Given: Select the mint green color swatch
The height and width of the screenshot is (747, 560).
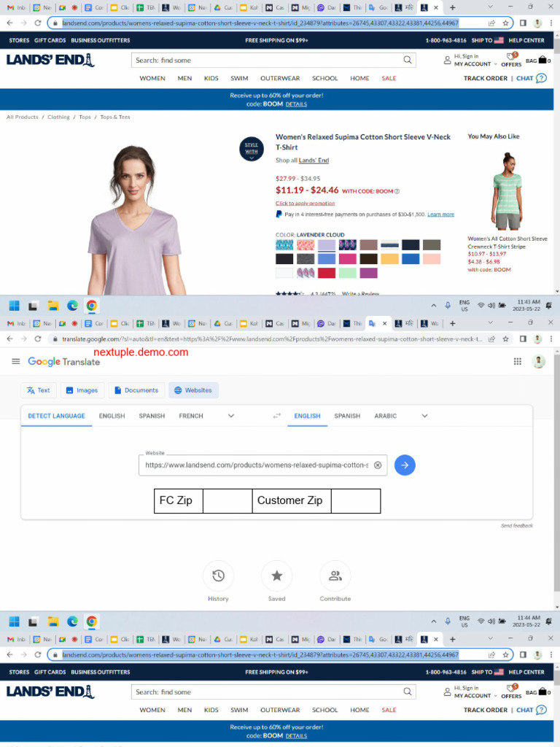Looking at the screenshot, I should click(x=348, y=273).
